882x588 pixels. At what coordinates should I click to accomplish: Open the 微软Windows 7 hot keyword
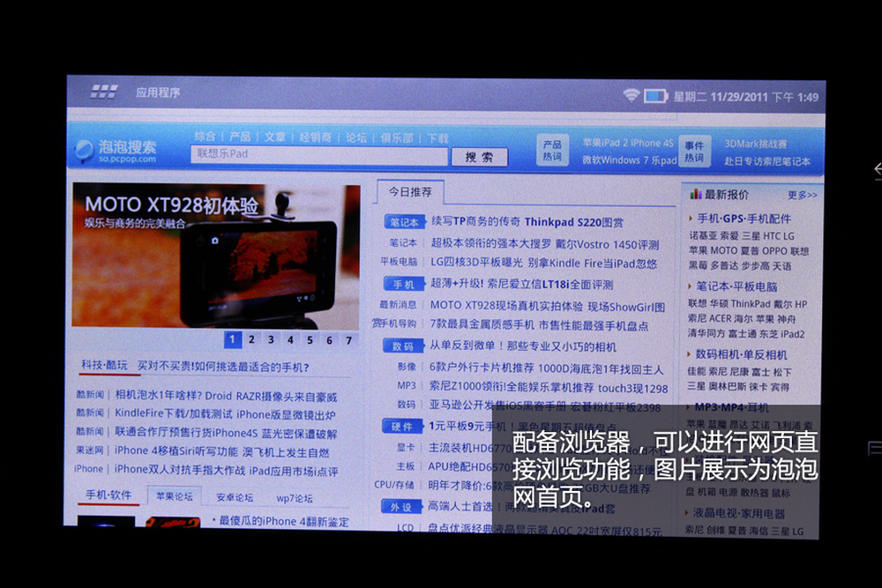tap(616, 160)
